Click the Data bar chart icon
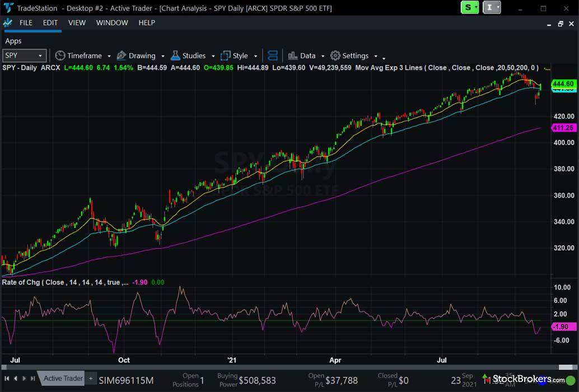 [x=292, y=55]
